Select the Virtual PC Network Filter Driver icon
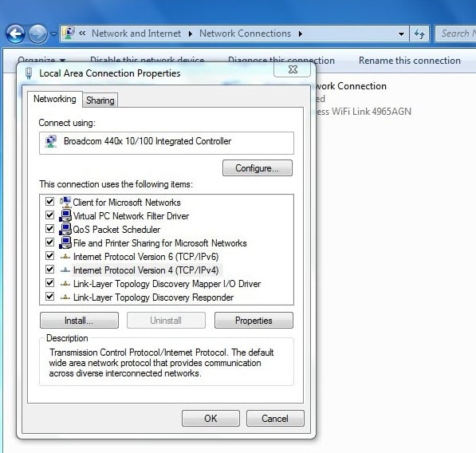Image resolution: width=476 pixels, height=453 pixels. 65,216
